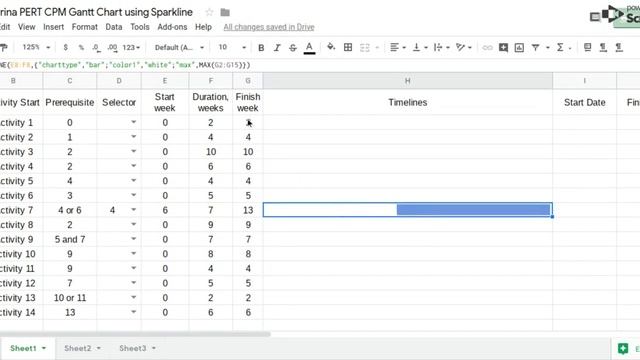The width and height of the screenshot is (640, 360).
Task: Open the borders tool
Action: click(348, 47)
